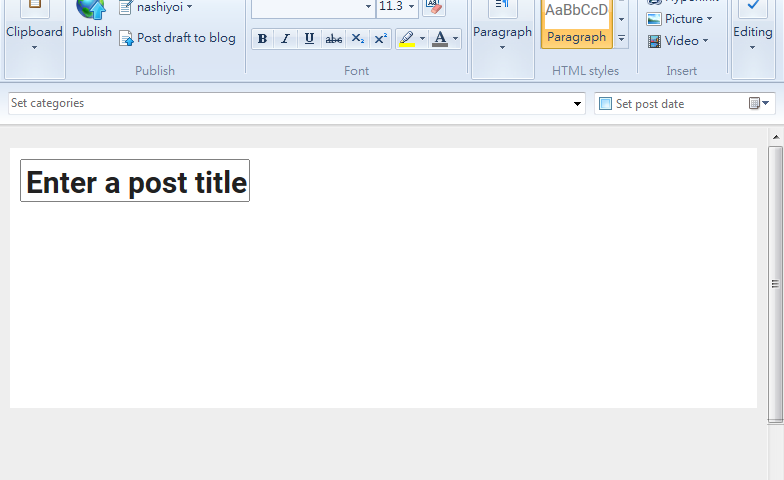The width and height of the screenshot is (784, 480).
Task: Apply subscript formatting
Action: click(x=358, y=39)
